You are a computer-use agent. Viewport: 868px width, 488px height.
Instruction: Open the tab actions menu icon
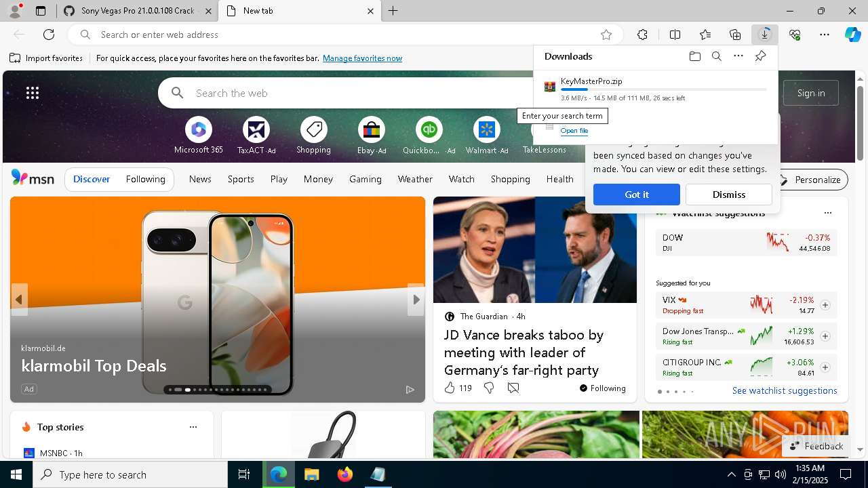[x=41, y=11]
